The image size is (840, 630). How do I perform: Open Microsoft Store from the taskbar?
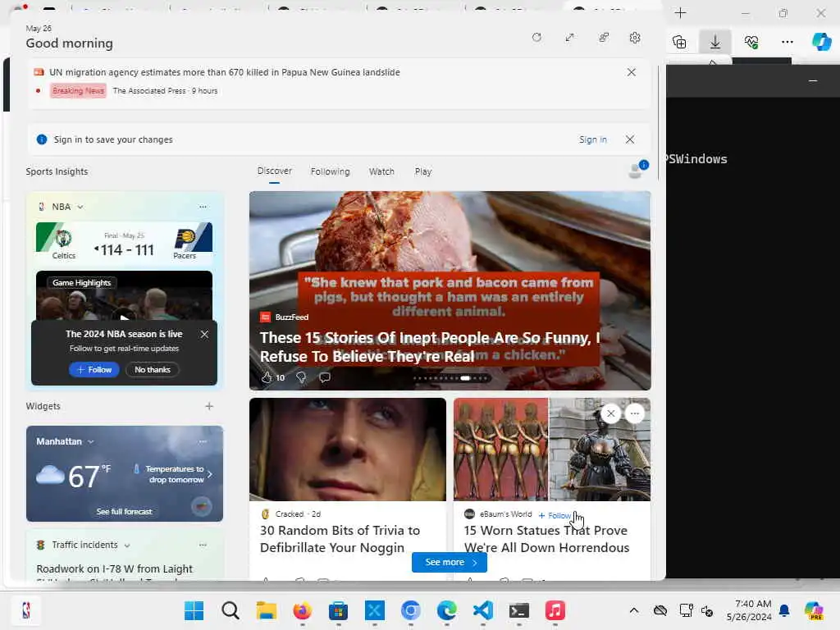(x=339, y=610)
